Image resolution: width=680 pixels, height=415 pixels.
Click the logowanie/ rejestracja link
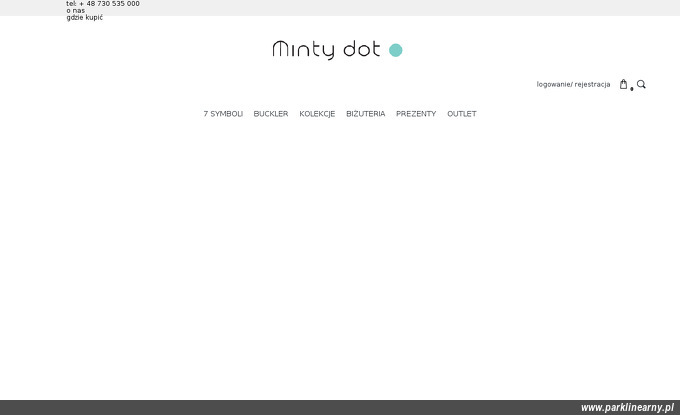click(x=573, y=84)
